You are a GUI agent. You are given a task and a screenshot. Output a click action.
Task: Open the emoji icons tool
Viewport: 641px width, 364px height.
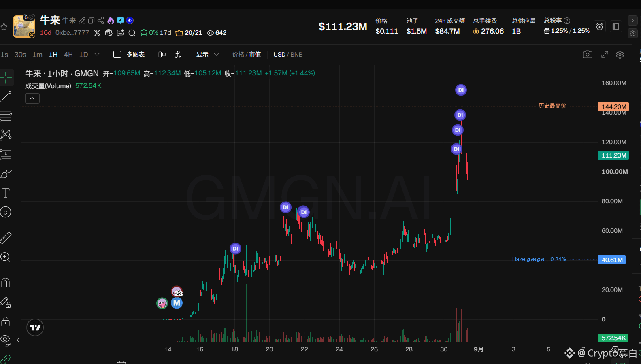[x=6, y=212]
